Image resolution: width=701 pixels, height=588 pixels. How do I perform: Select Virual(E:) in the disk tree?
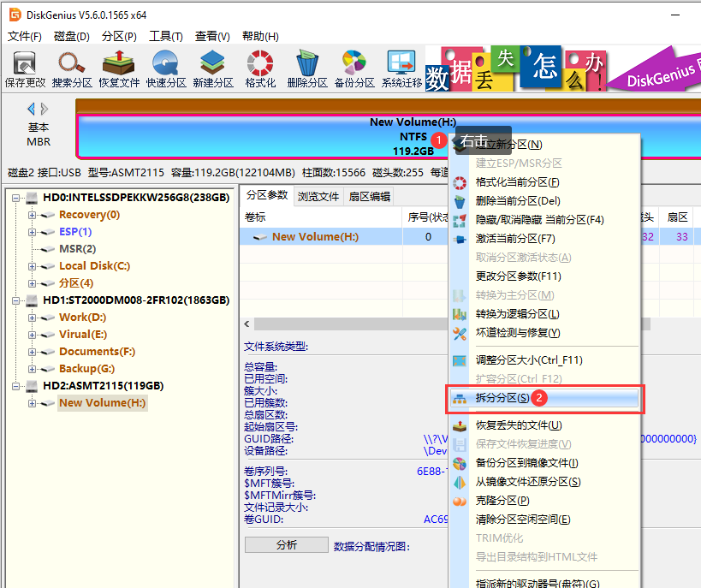83,335
